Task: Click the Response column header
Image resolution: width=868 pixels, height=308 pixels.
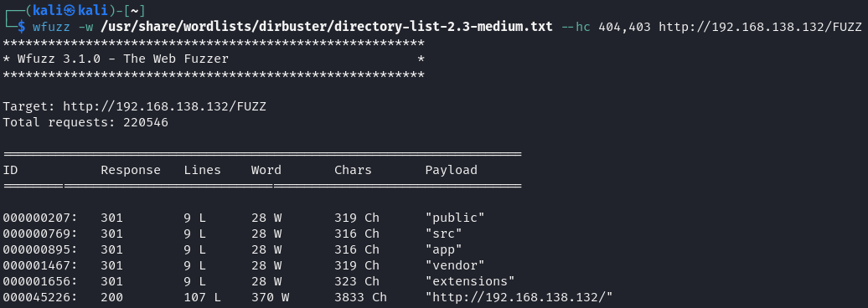Action: 131,170
